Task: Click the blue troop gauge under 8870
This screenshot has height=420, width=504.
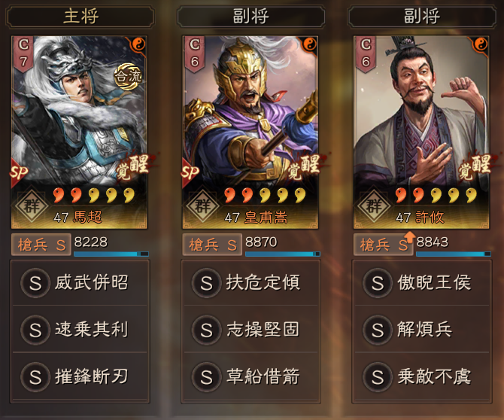Action: [283, 254]
